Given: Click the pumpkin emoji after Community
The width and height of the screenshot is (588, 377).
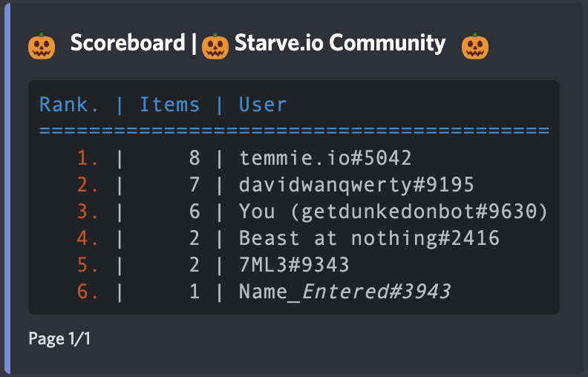Looking at the screenshot, I should [x=475, y=46].
